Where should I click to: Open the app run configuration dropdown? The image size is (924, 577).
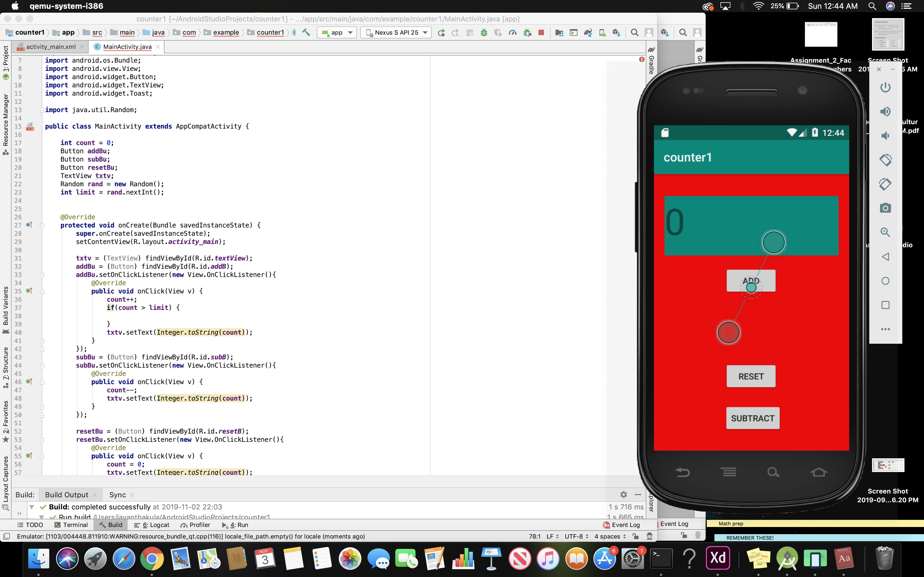pos(337,32)
